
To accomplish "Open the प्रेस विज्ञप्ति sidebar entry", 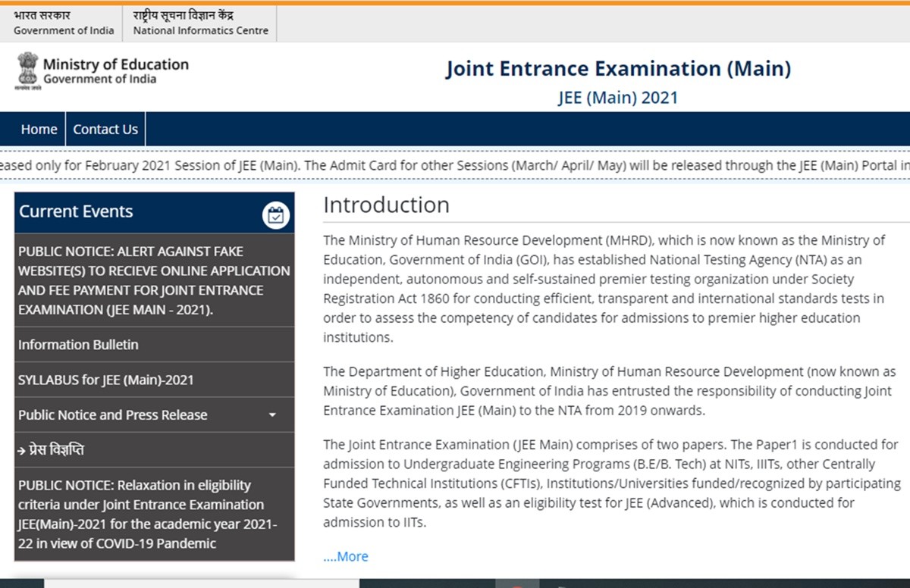I will click(x=52, y=450).
